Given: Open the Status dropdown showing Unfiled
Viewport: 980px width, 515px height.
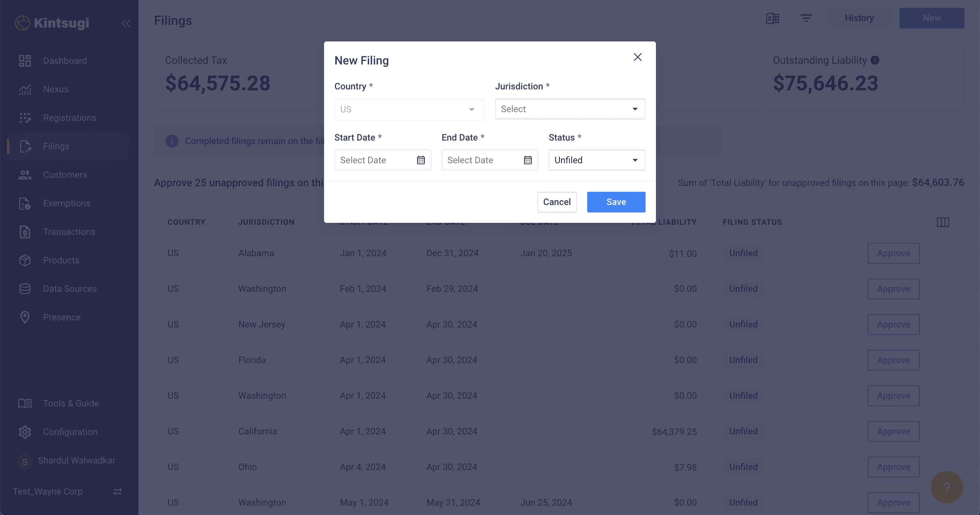Looking at the screenshot, I should click(597, 160).
